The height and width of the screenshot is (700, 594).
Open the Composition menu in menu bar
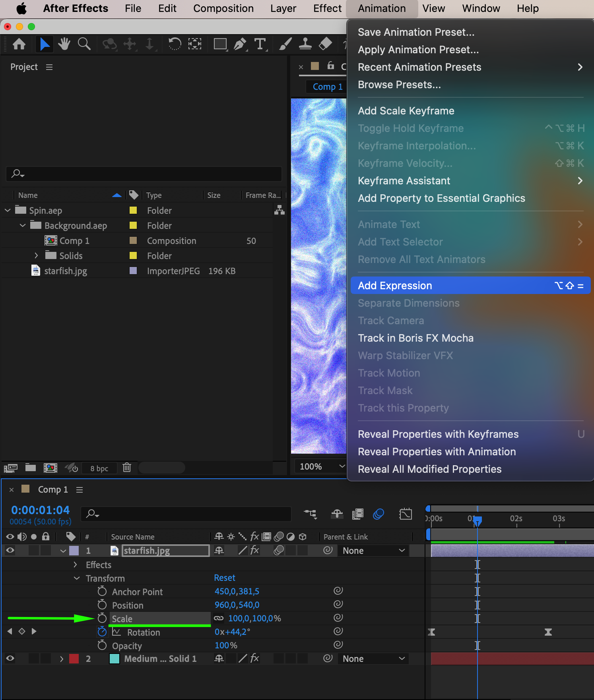pyautogui.click(x=223, y=8)
